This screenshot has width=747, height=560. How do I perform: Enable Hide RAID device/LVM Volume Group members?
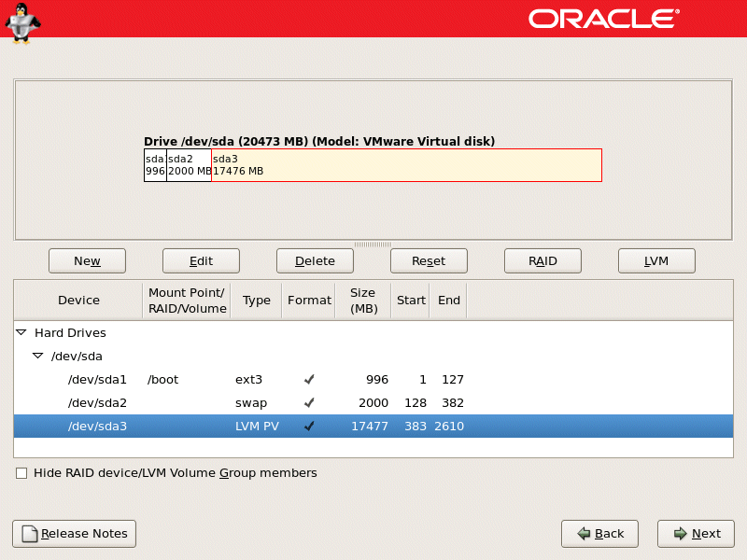pyautogui.click(x=21, y=473)
